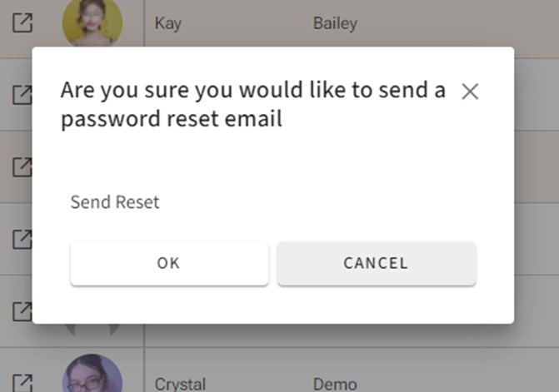The height and width of the screenshot is (392, 559).
Task: Open record icon just below highlighted row
Action: click(22, 239)
